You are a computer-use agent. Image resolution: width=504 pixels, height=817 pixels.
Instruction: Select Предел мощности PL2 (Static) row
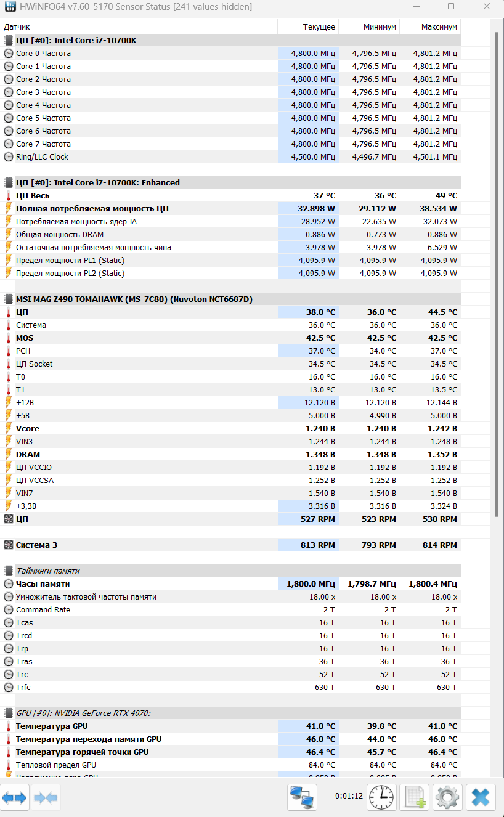click(230, 274)
